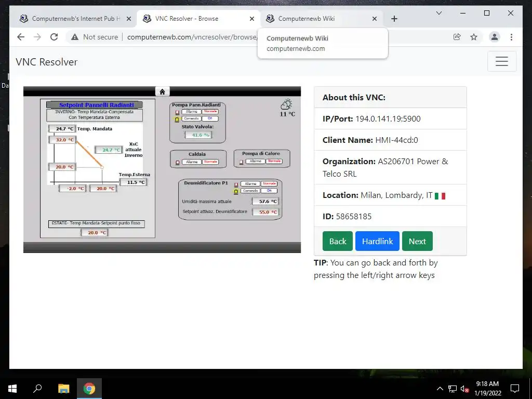Click the network tray icon
The image size is (532, 399).
coord(453,389)
